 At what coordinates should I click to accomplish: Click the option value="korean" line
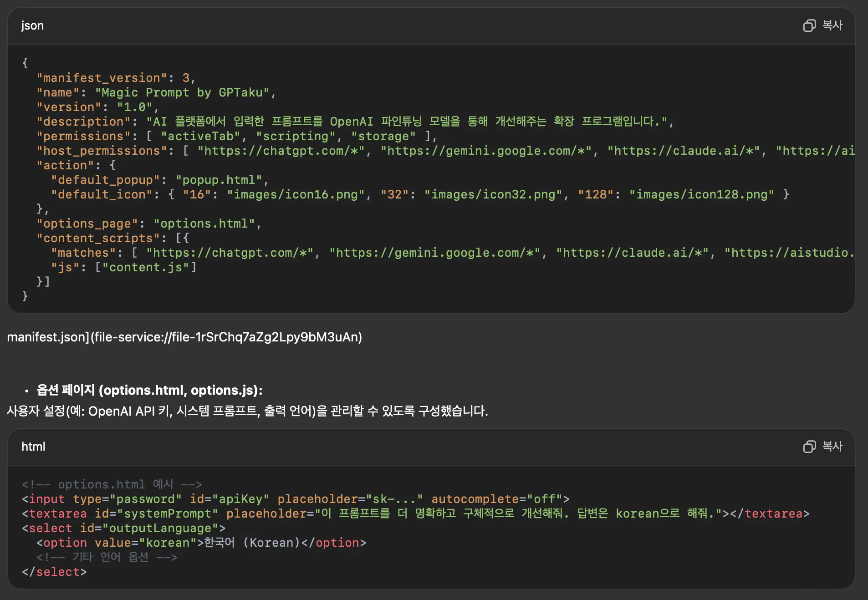tap(201, 543)
